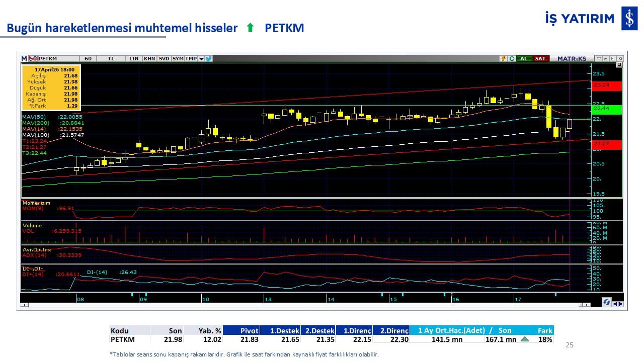Open the dropdown arrow next to TMP
Viewport: 644px width, 362px height.
click(201, 59)
